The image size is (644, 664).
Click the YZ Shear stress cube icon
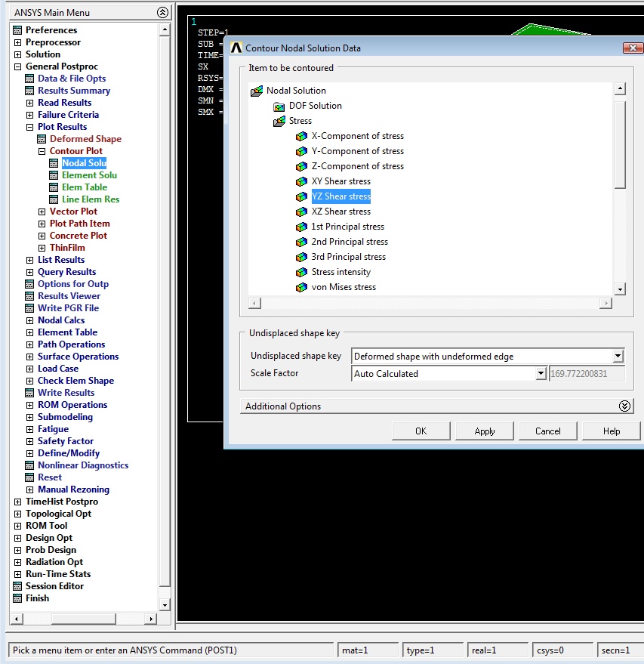[x=301, y=196]
